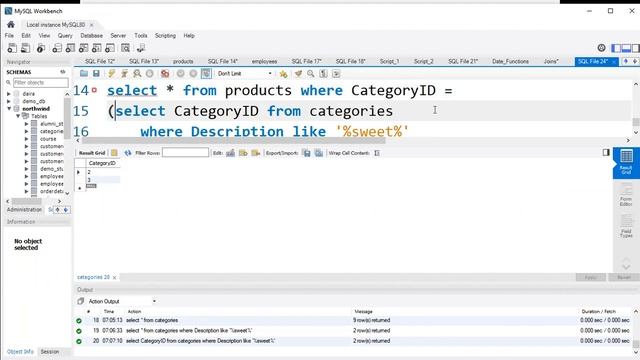The image size is (640, 360).
Task: Toggle word wrap icon in editor toolbar
Action: [x=336, y=73]
